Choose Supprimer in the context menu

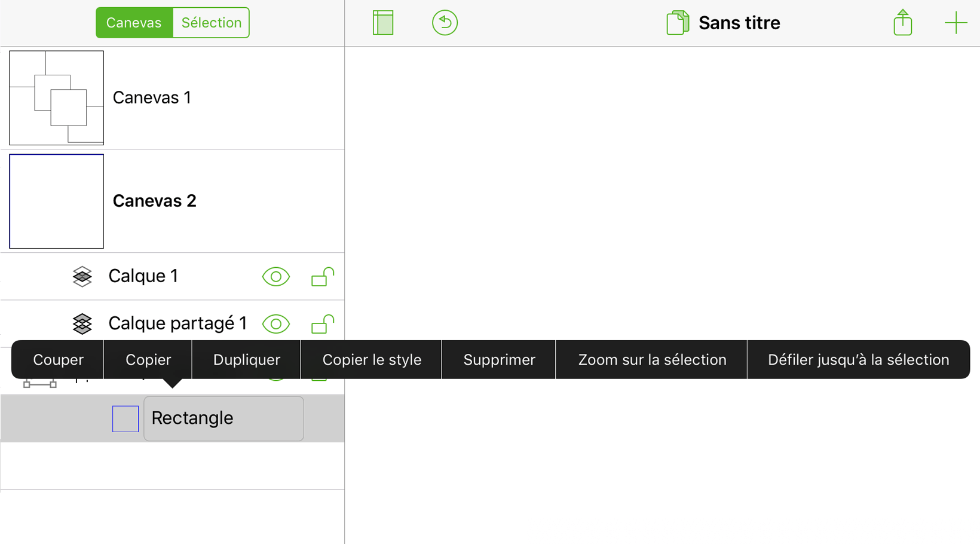(x=499, y=360)
